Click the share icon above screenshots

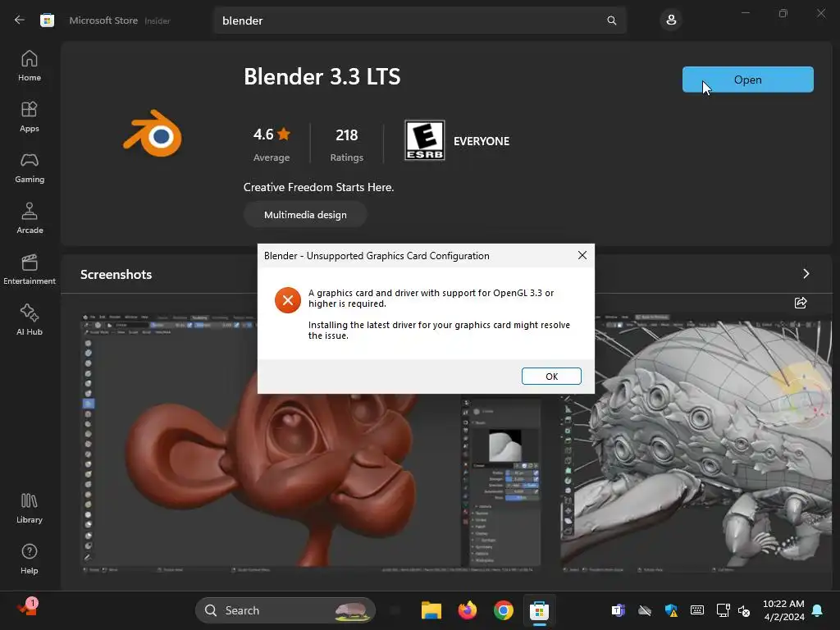801,303
